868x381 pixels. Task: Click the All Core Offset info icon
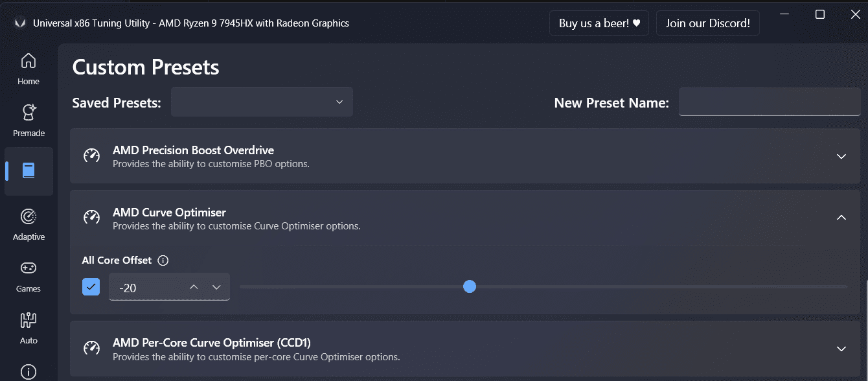click(x=163, y=260)
